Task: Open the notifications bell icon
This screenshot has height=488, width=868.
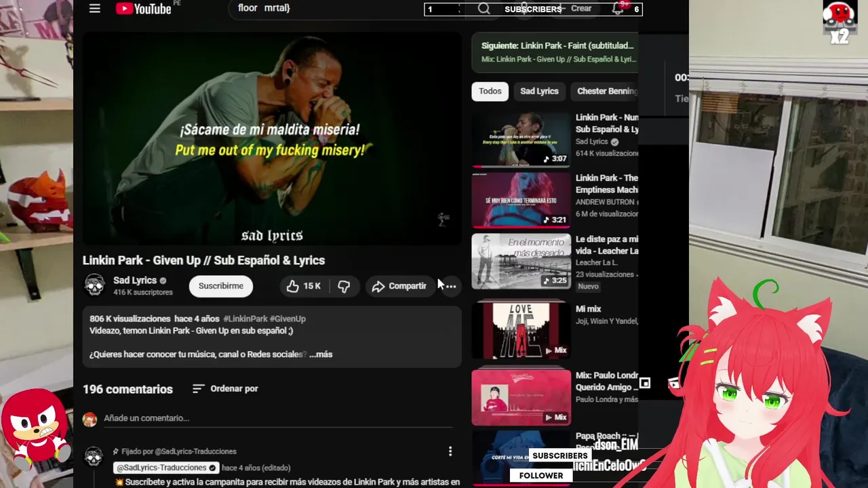Action: 617,9
